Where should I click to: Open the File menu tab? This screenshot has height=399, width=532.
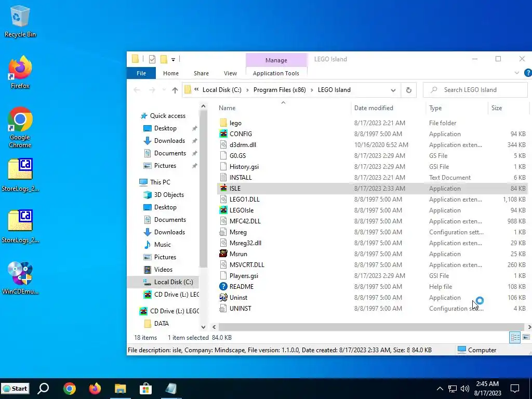(x=141, y=73)
